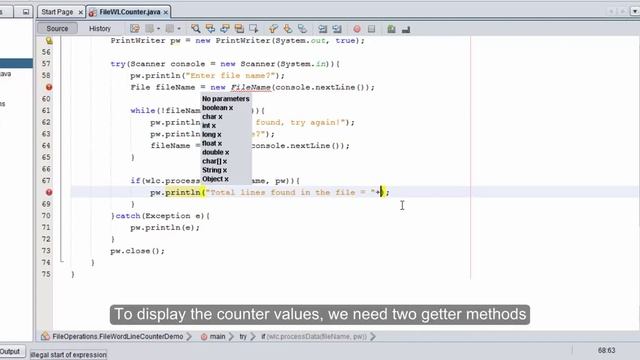This screenshot has height=360, width=640.
Task: Click Stop Macro Recording icon
Action: pyautogui.click(x=371, y=29)
